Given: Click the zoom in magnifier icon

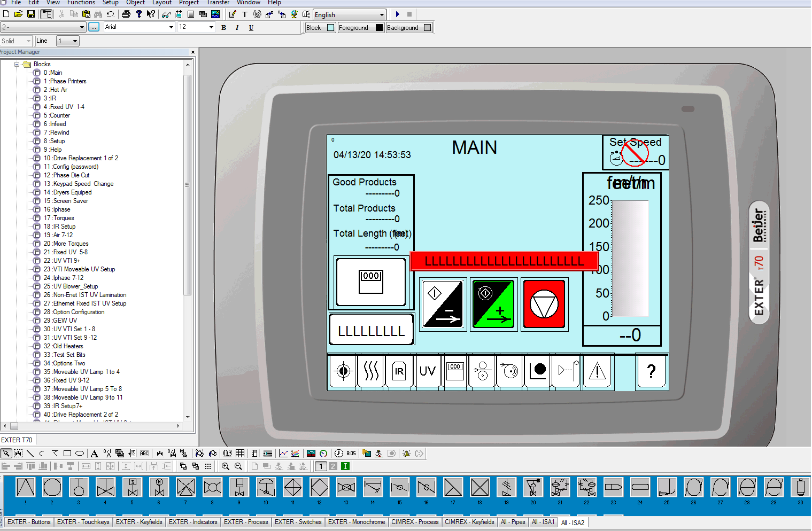Looking at the screenshot, I should (x=226, y=466).
